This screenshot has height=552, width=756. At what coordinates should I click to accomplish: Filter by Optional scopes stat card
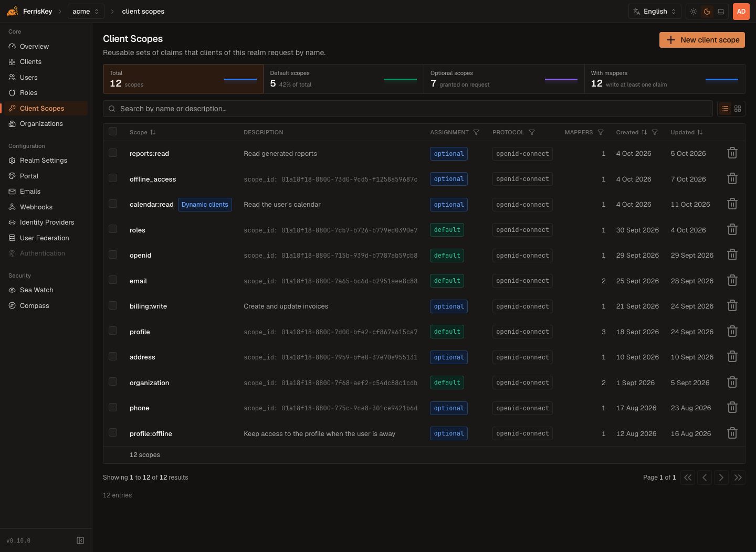point(504,79)
